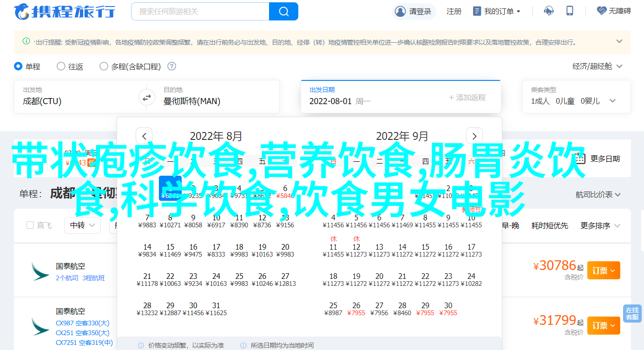Click the Ctrip logo
This screenshot has width=644, height=350.
click(65, 11)
